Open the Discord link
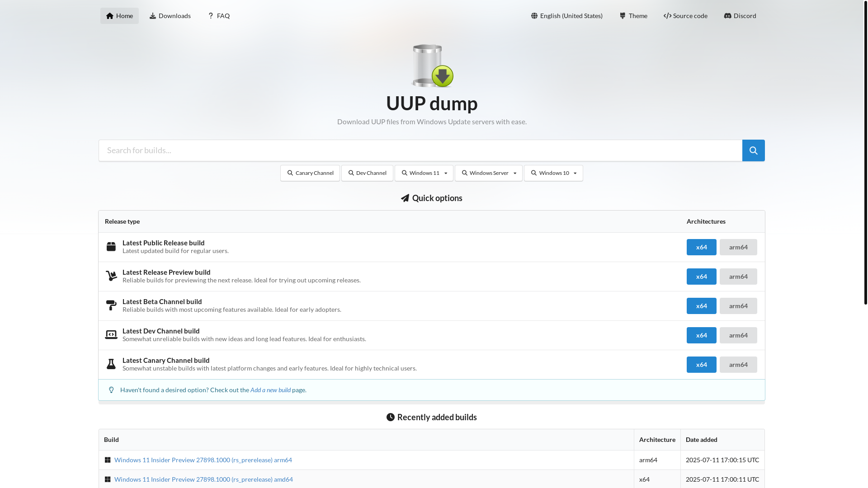 coord(740,16)
